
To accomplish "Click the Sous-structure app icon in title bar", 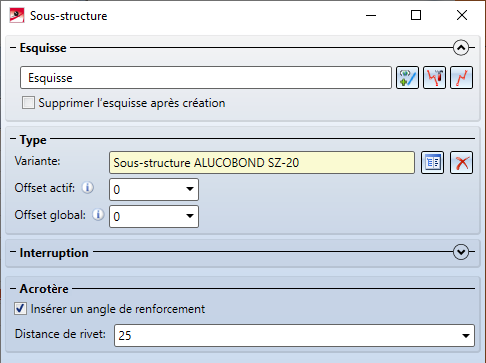I will point(17,16).
